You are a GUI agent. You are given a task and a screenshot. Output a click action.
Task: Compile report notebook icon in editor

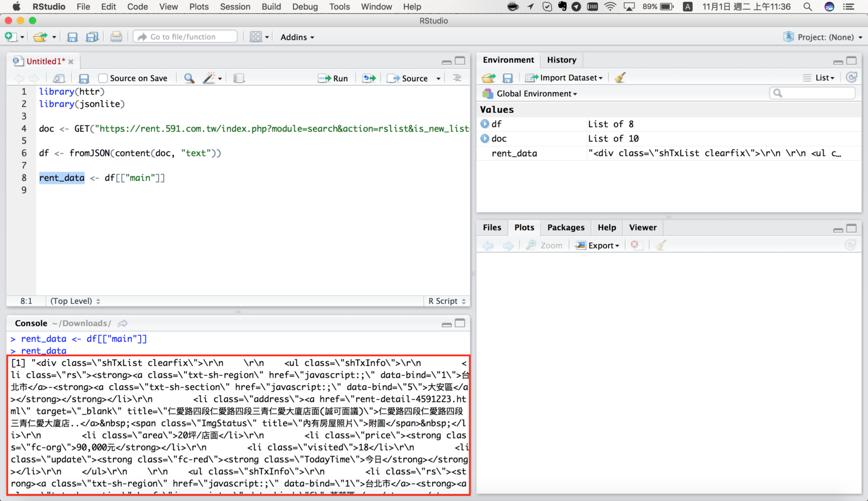[x=239, y=78]
